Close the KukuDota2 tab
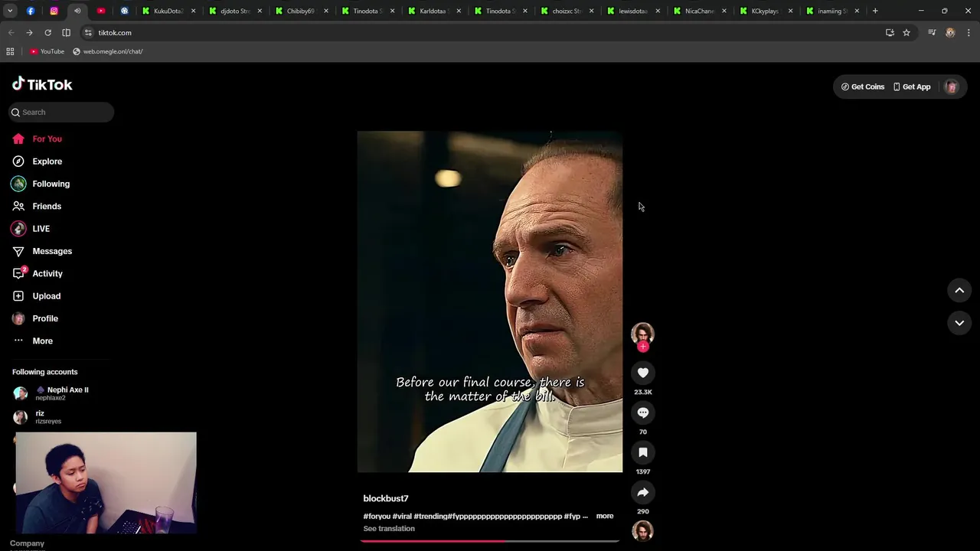The width and height of the screenshot is (980, 551). pos(193,11)
